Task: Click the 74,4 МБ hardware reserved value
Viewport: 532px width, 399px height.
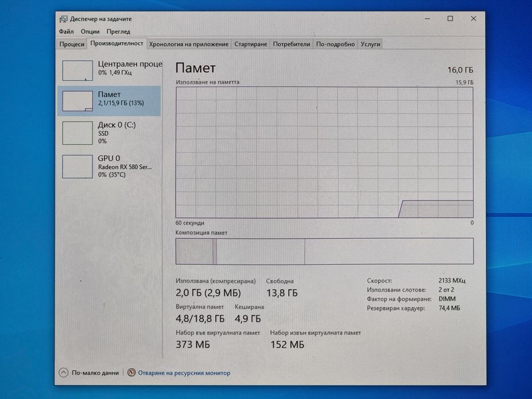Action: [x=449, y=308]
